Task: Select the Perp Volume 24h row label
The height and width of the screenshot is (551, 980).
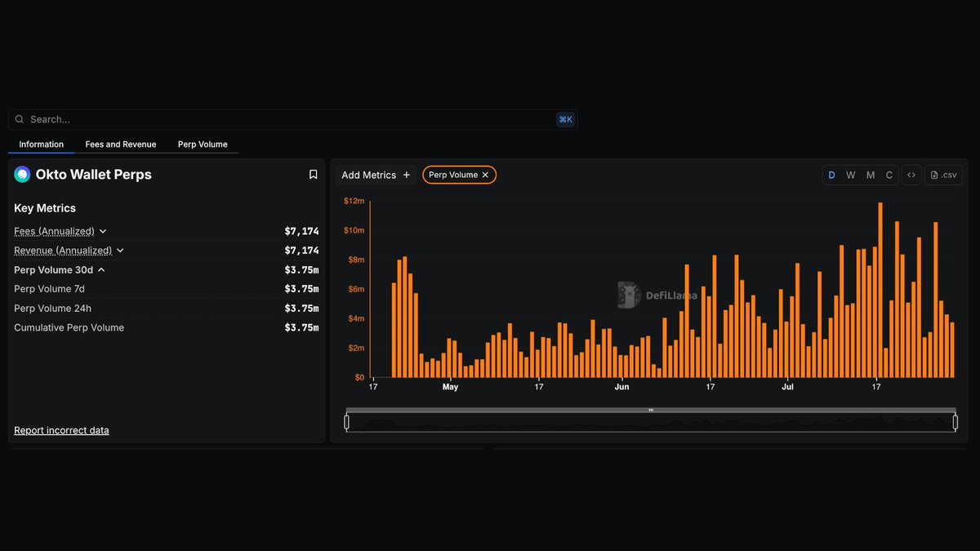Action: point(52,309)
